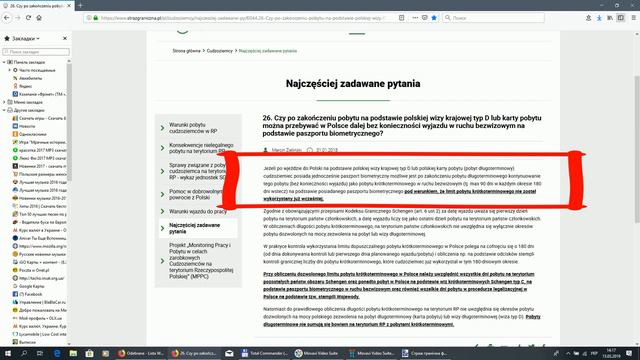Open the Windows Start menu

pos(7,353)
